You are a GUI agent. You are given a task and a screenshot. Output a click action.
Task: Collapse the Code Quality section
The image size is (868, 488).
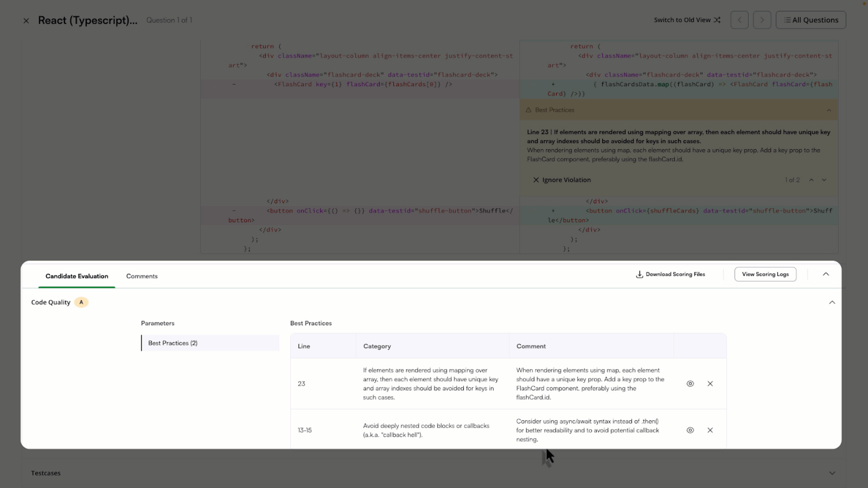tap(832, 303)
